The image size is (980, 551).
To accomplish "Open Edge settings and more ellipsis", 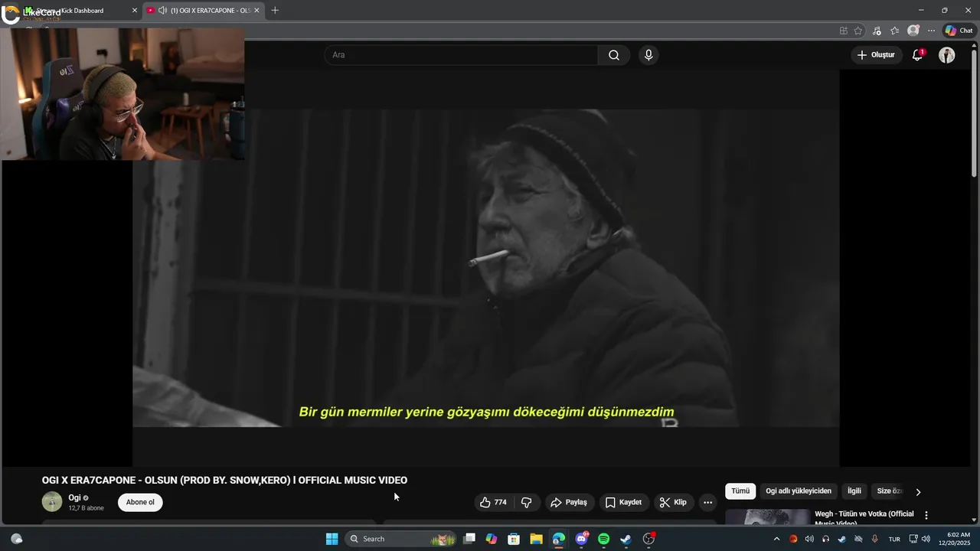I will click(931, 31).
